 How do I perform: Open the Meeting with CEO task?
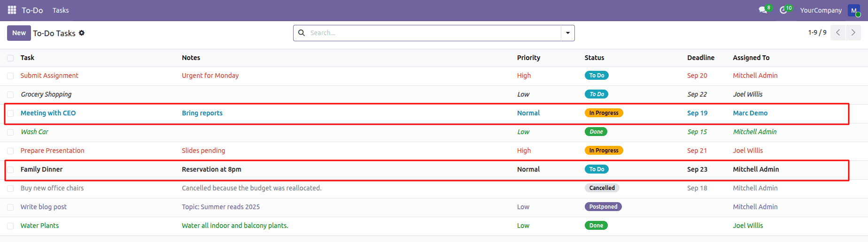[x=48, y=113]
